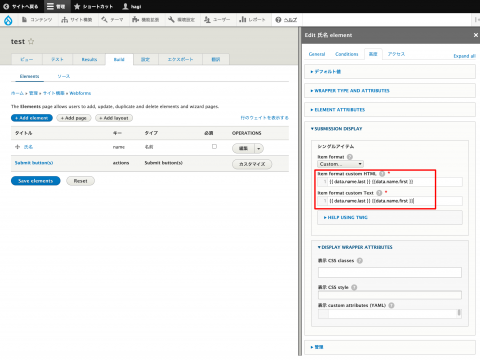
Task: Toggle the Required checkbox for the name row
Action: coord(214,147)
